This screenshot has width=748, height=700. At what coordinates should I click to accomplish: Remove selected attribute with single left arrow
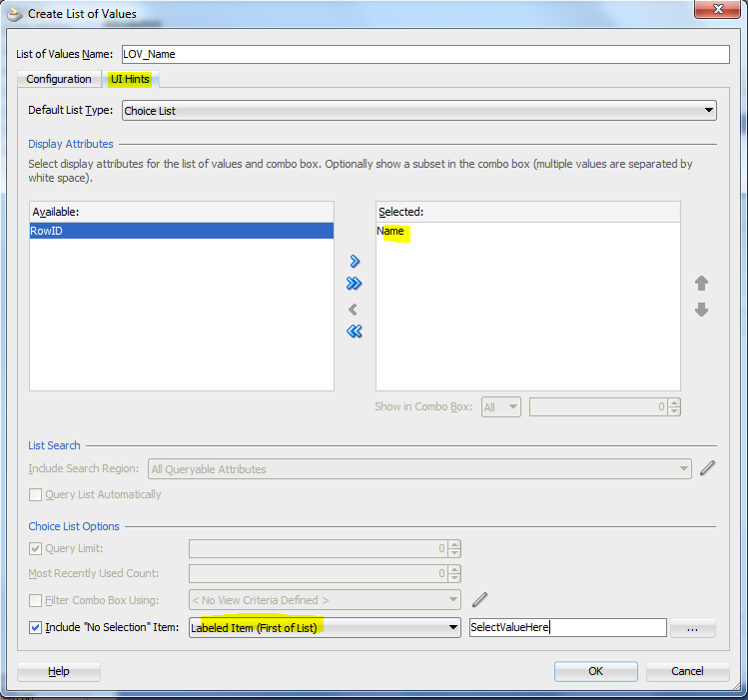[x=353, y=310]
